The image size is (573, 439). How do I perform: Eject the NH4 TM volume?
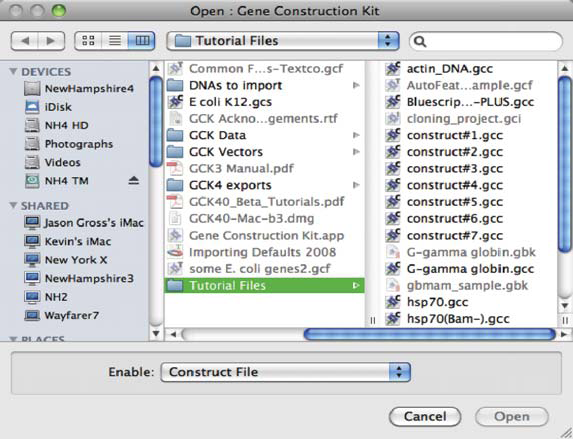[x=134, y=181]
